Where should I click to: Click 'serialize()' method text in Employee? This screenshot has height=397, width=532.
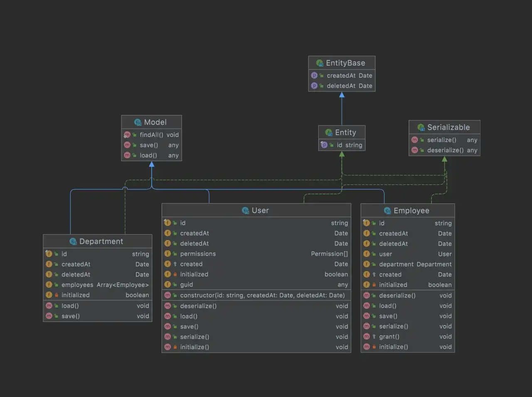coord(394,326)
